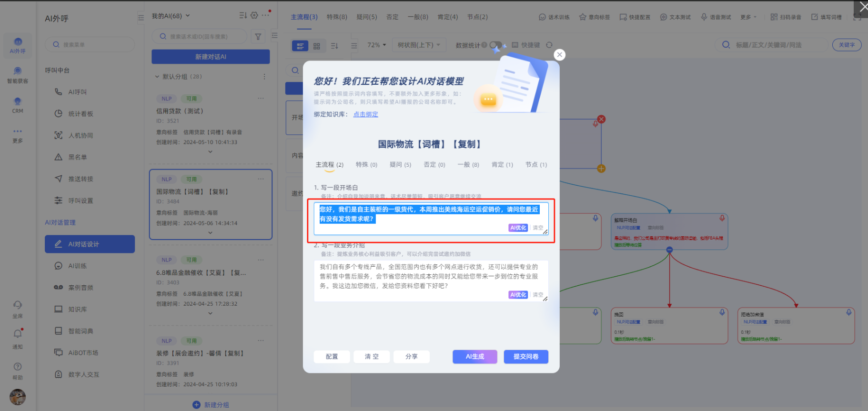Switch to the grid view toggle
The width and height of the screenshot is (868, 411).
tap(317, 46)
